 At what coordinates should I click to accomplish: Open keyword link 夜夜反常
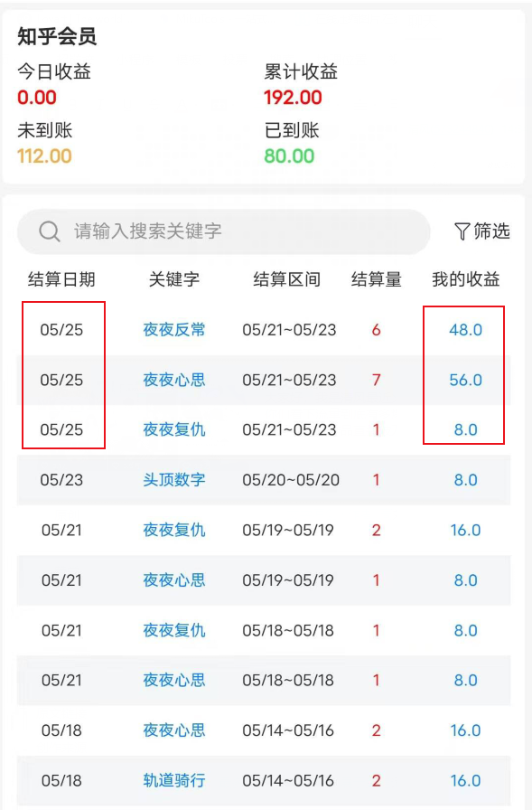(174, 330)
